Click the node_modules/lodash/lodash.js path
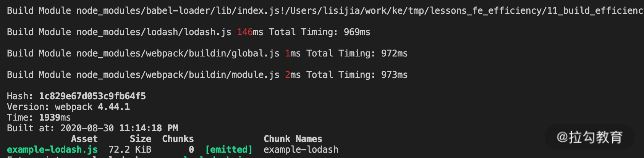Viewport: 644px width, 158px height. (x=154, y=32)
